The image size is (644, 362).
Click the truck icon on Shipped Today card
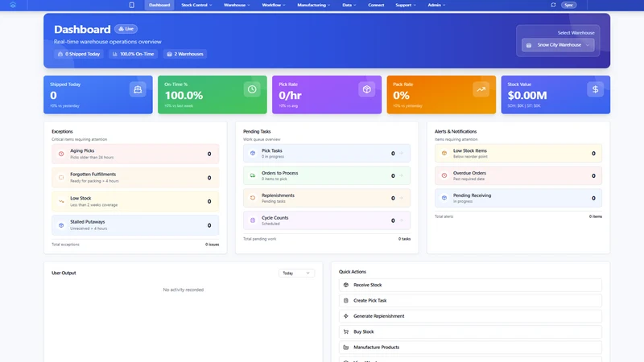pos(138,89)
